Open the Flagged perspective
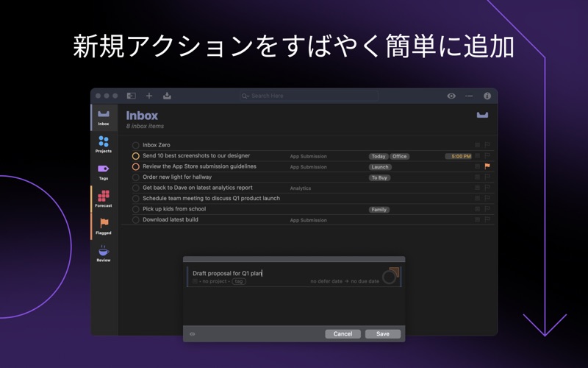This screenshot has width=588, height=368. coord(104,227)
